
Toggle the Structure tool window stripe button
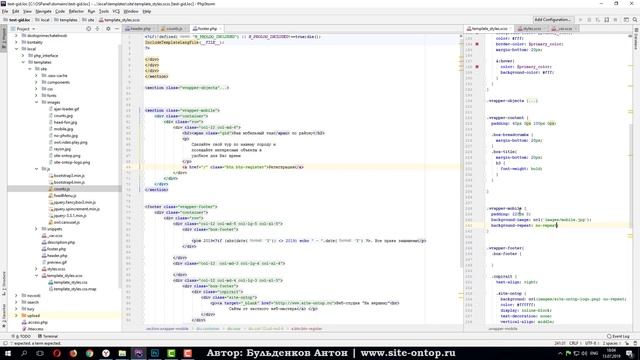click(x=4, y=283)
